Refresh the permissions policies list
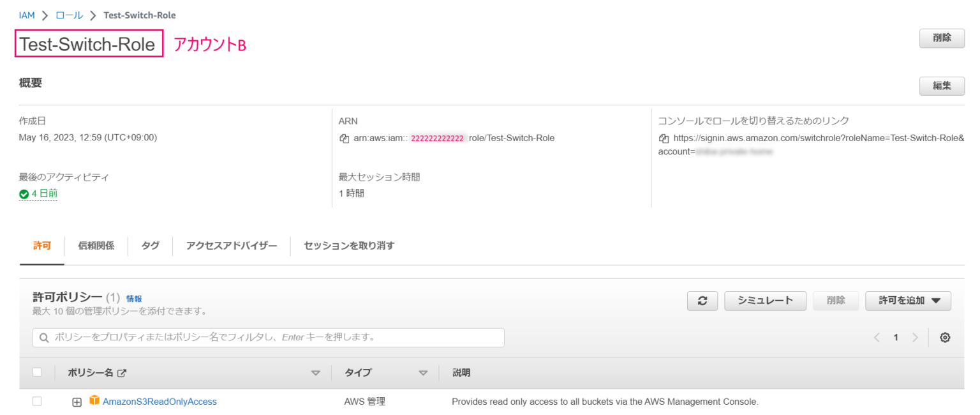Screen dimensions: 980x415 702,301
